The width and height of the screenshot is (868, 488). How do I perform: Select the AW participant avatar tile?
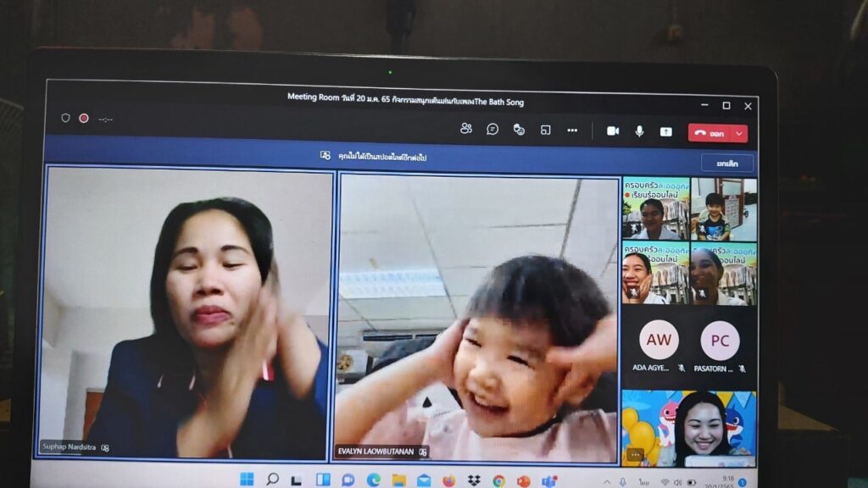coord(658,341)
